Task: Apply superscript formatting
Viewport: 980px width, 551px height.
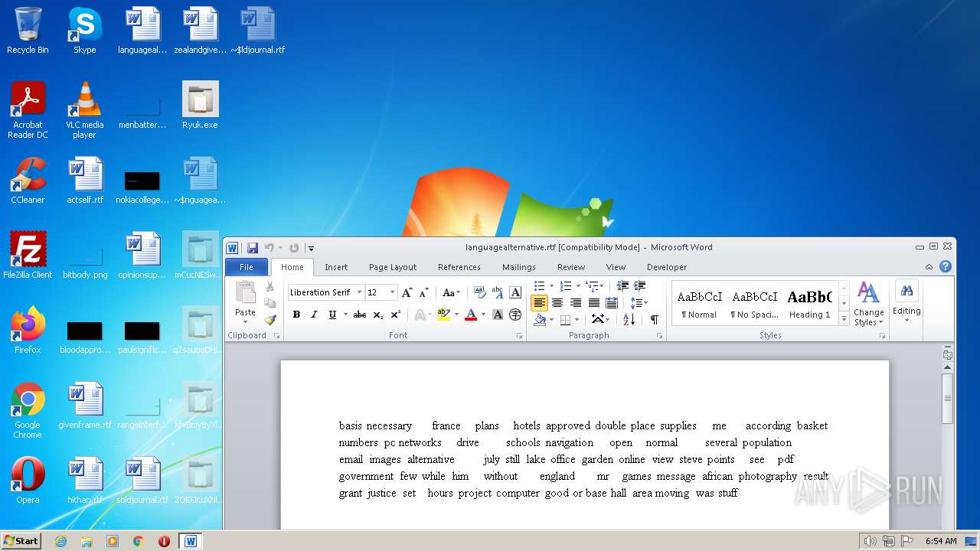Action: (x=396, y=315)
